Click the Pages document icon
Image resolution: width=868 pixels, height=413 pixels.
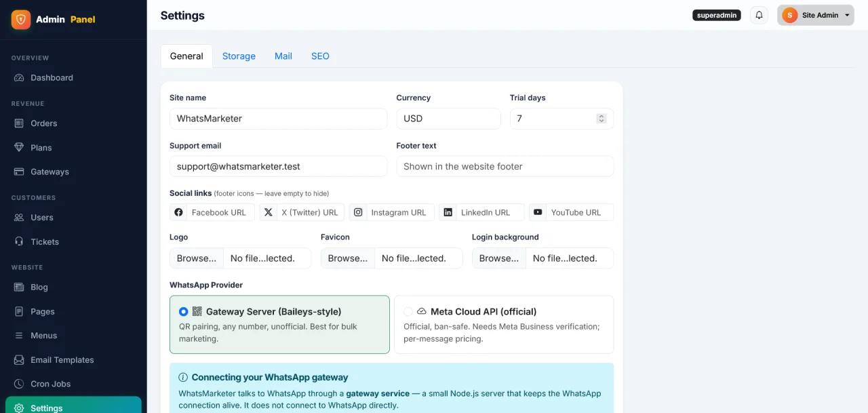(19, 312)
